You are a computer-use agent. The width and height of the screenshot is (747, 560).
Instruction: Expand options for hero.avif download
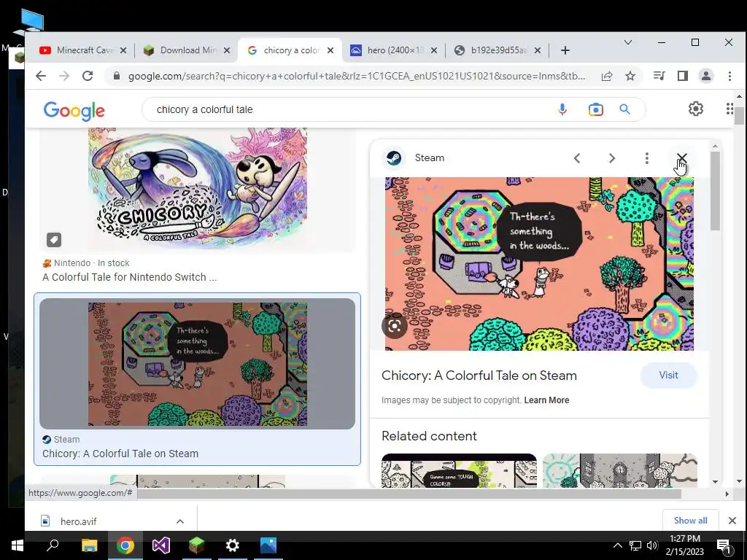pyautogui.click(x=180, y=521)
